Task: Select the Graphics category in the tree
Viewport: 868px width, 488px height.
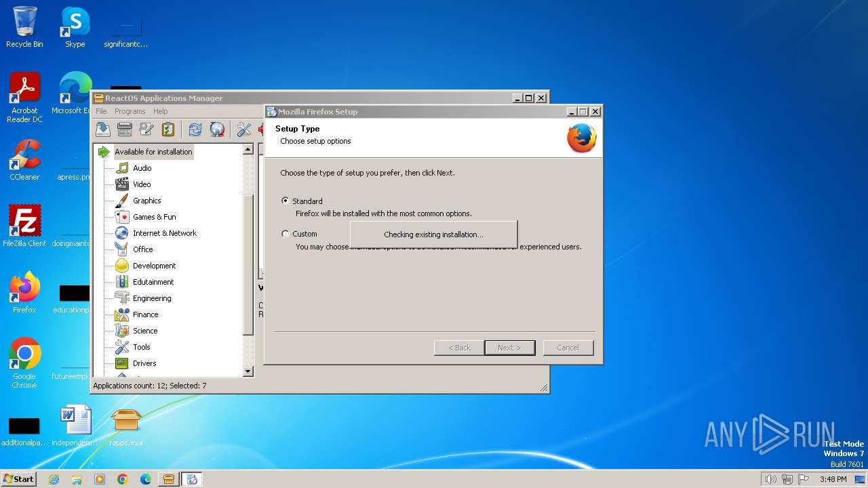Action: (146, 201)
